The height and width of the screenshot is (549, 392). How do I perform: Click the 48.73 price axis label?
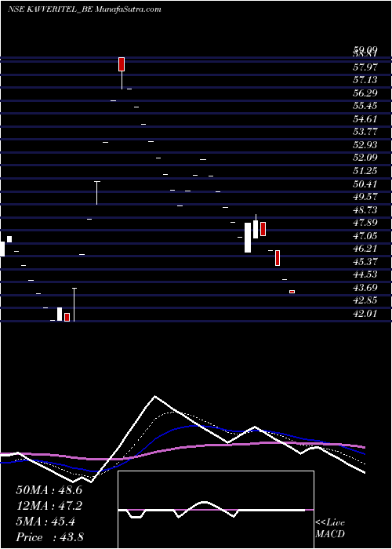pos(365,209)
